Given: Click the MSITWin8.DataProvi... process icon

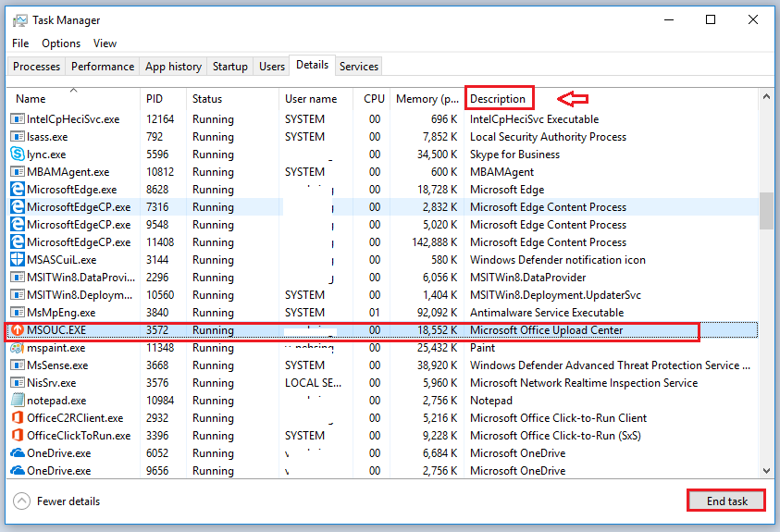Looking at the screenshot, I should click(18, 278).
